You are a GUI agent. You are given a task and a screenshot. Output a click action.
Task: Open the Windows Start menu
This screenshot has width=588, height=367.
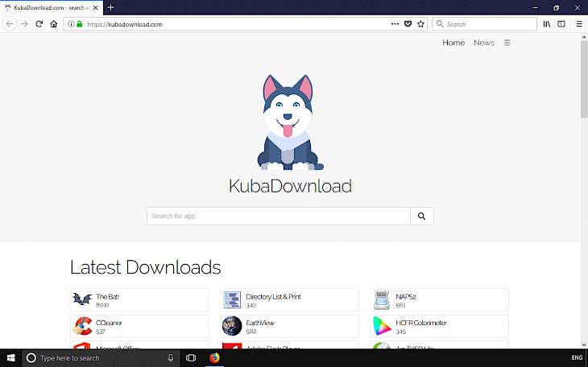tap(11, 358)
